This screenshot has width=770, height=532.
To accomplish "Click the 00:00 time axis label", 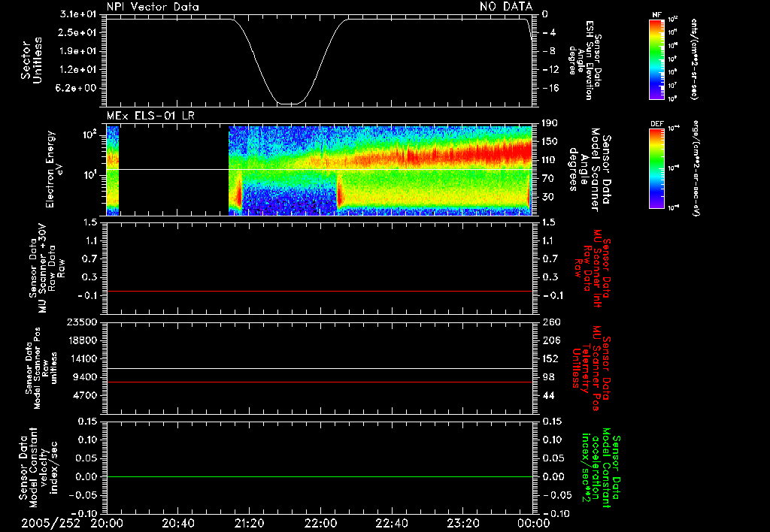I will [x=534, y=523].
